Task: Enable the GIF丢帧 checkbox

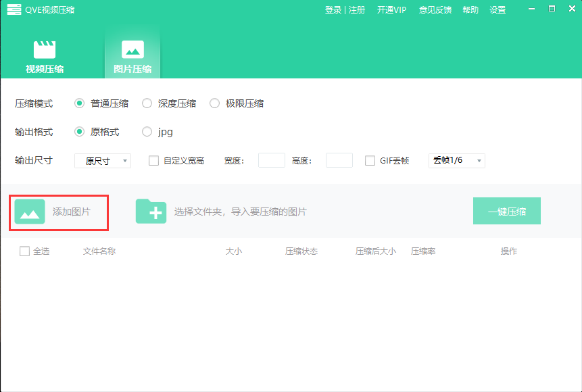Action: click(x=370, y=161)
